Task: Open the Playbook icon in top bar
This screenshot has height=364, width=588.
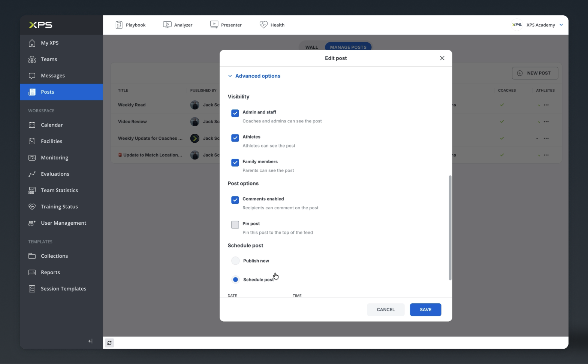Action: [119, 25]
